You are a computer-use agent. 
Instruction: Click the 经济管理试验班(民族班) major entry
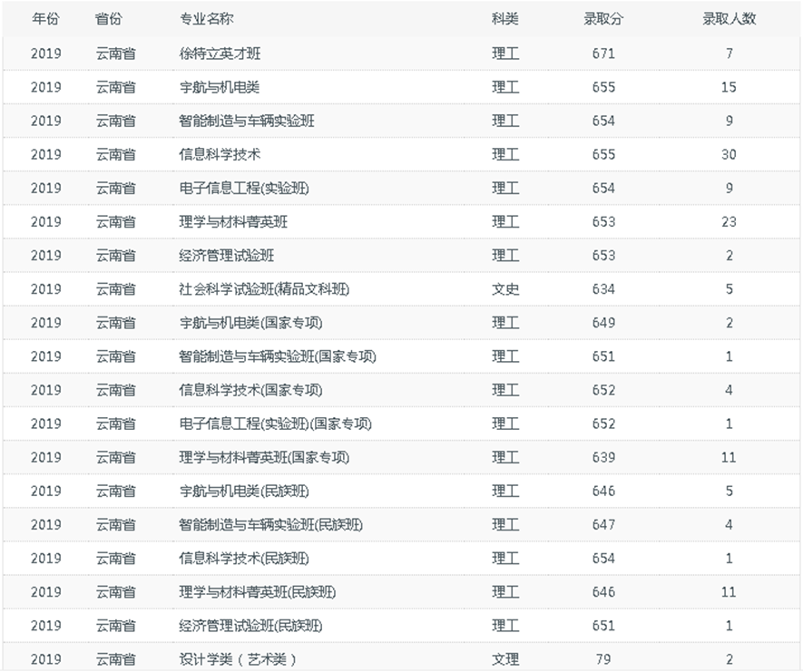250,626
